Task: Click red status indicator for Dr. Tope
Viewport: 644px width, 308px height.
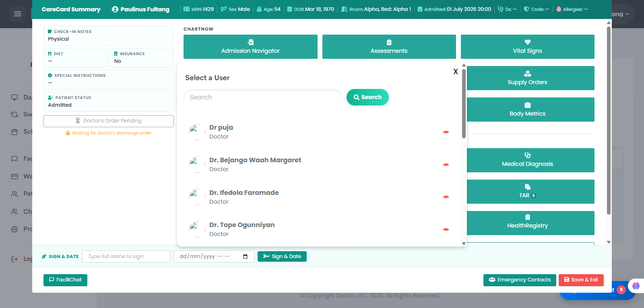Action: [446, 229]
